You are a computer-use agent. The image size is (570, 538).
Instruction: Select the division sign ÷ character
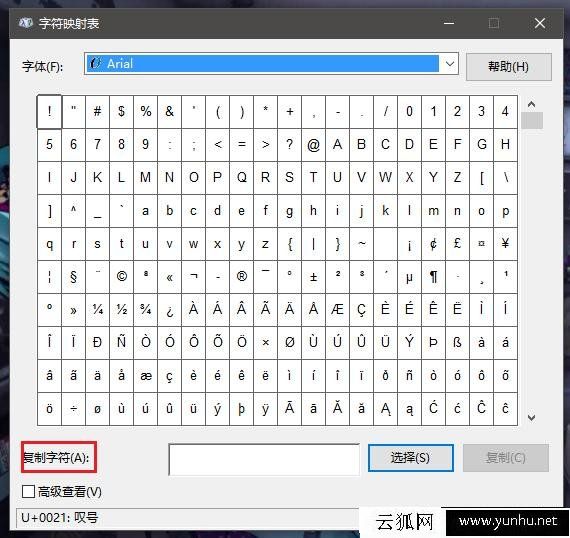(73, 409)
